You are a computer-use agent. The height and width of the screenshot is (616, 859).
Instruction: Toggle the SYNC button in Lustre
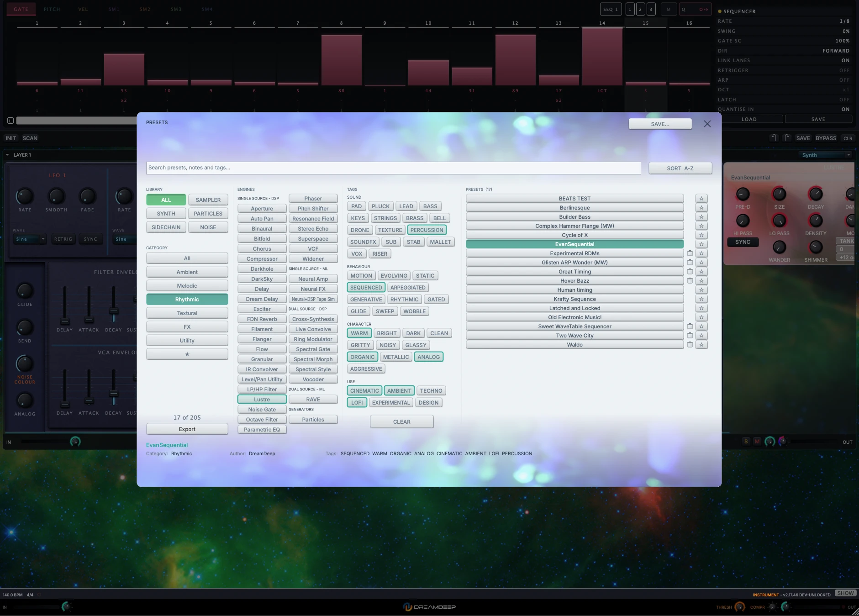coord(743,242)
